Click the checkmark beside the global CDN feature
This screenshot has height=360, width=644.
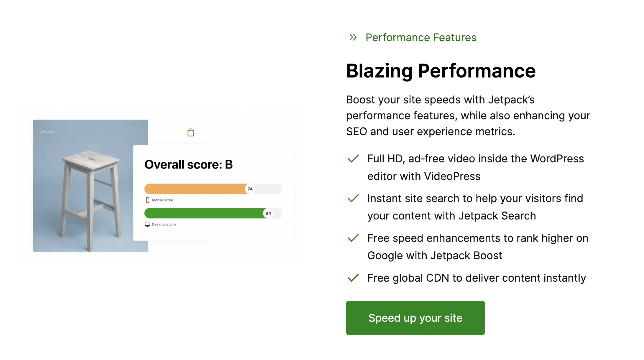point(353,278)
